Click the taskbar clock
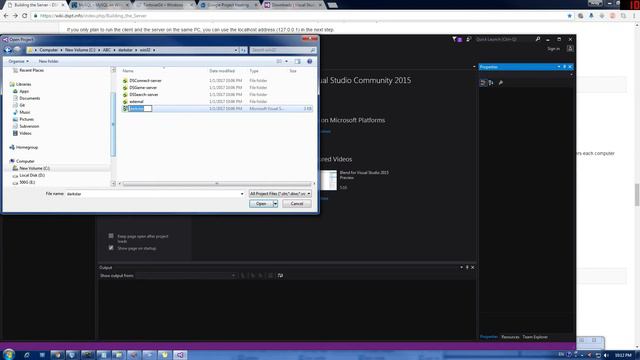 [x=623, y=355]
